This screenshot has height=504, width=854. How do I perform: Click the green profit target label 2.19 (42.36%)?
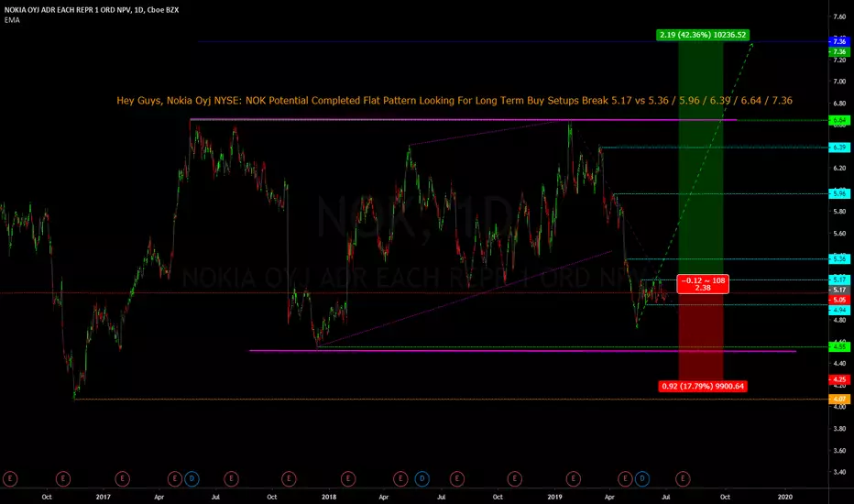pyautogui.click(x=703, y=35)
